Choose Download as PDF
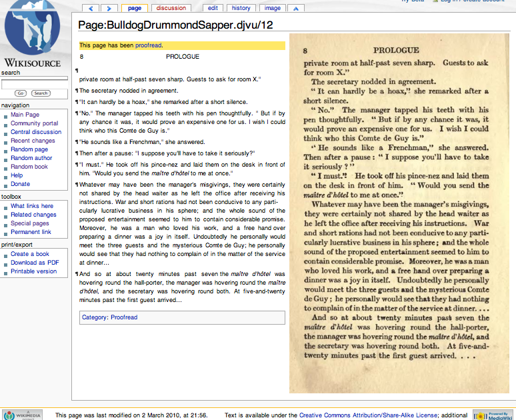 (x=35, y=263)
